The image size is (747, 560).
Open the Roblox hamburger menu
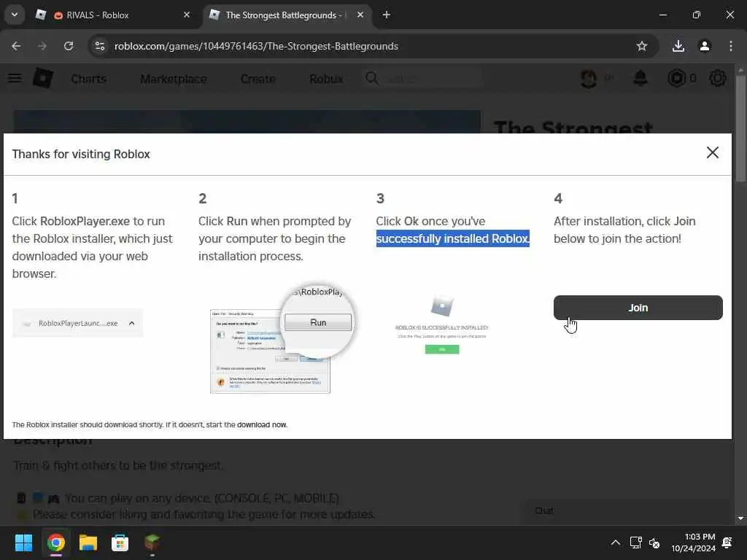pyautogui.click(x=15, y=78)
